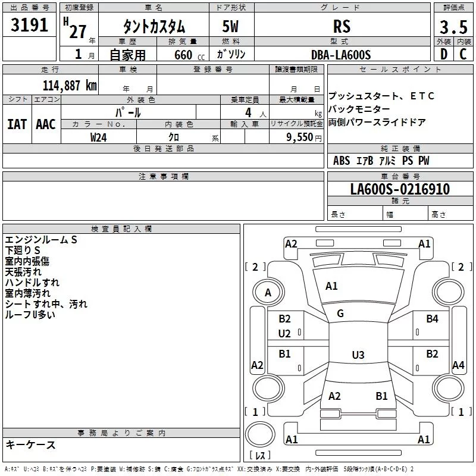Select the lot number 3191
This screenshot has width=476, height=476.
pos(29,25)
